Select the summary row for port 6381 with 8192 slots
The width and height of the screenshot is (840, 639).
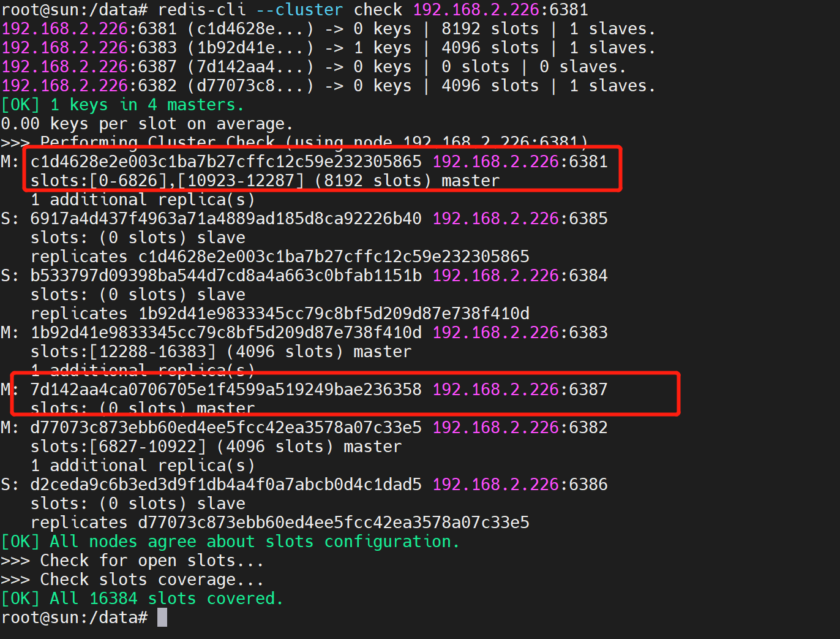click(x=328, y=29)
